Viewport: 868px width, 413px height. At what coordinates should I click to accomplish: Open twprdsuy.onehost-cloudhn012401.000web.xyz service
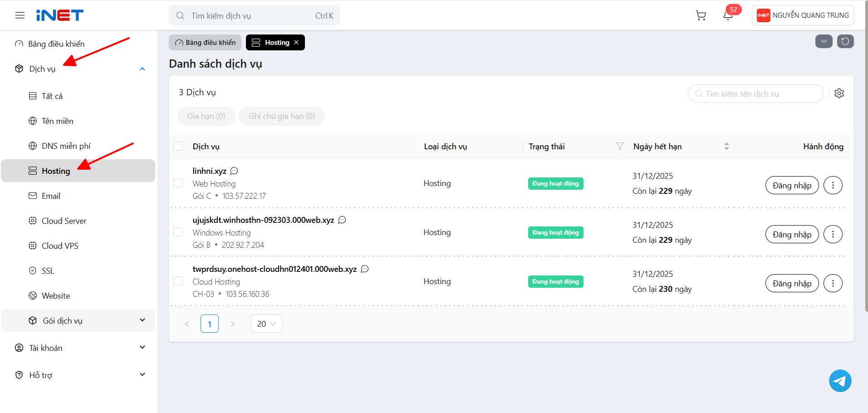click(275, 269)
